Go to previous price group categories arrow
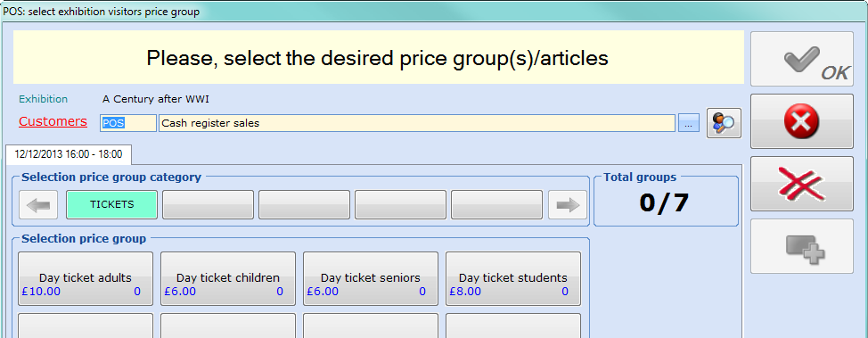This screenshot has height=338, width=868. click(x=38, y=205)
